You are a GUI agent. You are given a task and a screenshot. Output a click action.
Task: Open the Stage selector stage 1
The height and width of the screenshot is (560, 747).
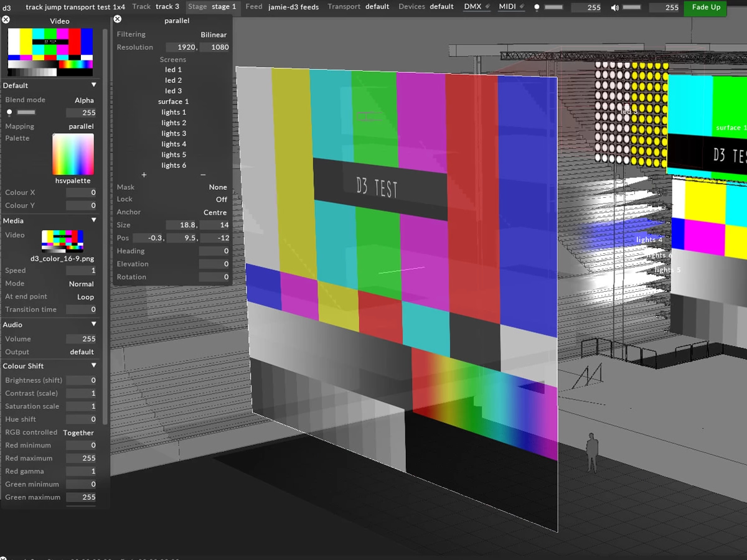(224, 7)
